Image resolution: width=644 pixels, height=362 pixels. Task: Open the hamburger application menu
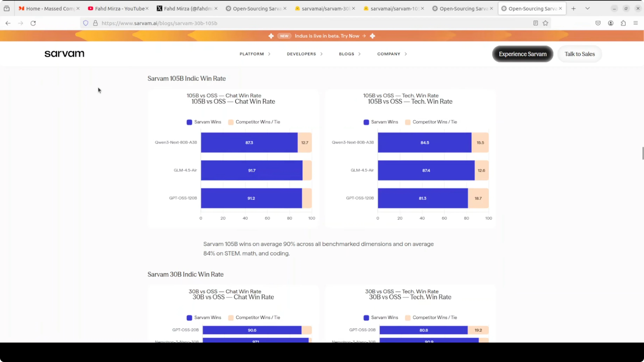click(635, 23)
